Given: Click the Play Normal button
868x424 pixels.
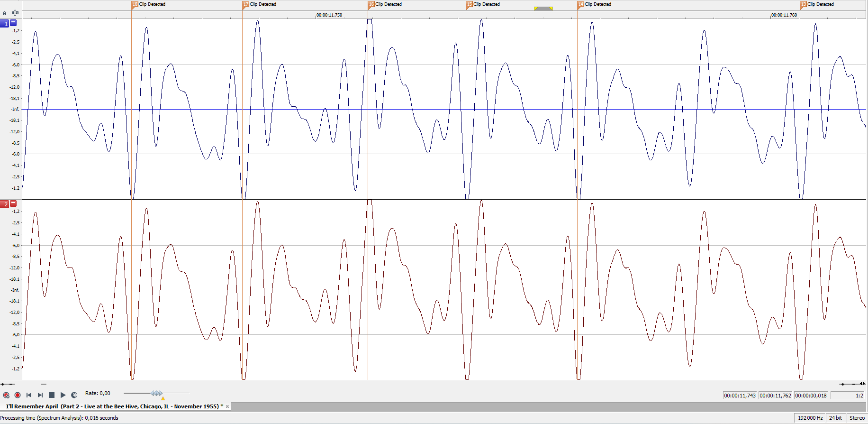Looking at the screenshot, I should pos(63,395).
